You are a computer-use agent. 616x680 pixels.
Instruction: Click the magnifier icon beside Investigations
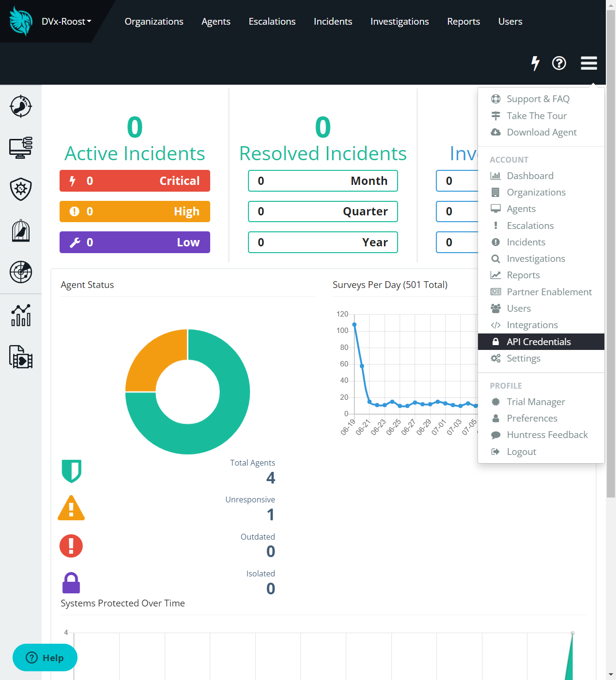[x=495, y=258]
